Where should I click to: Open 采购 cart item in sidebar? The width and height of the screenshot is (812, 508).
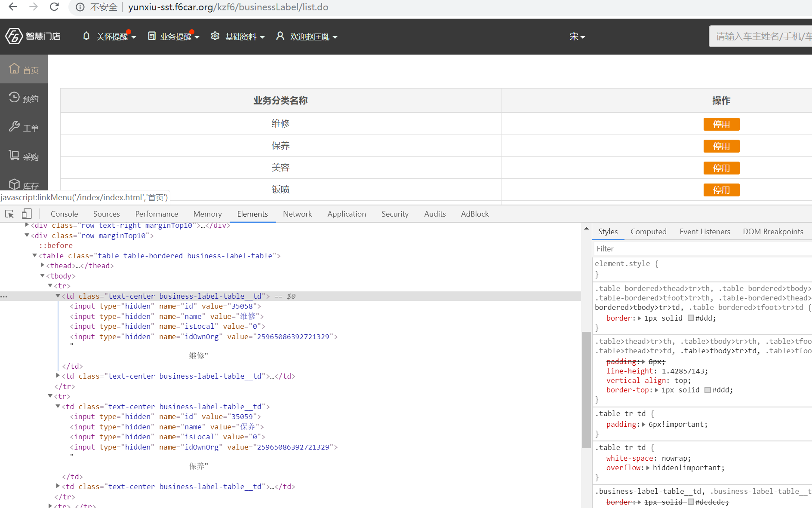pos(24,156)
